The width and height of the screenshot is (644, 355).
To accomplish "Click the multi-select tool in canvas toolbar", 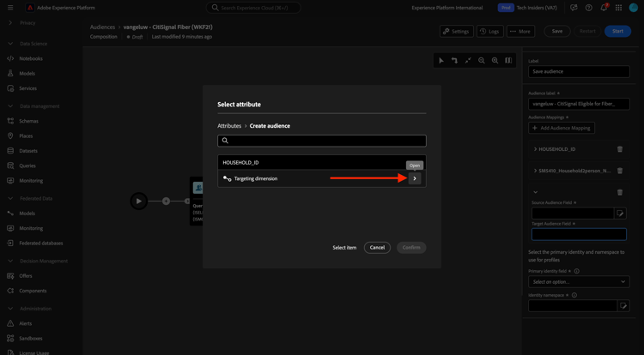I will point(454,60).
